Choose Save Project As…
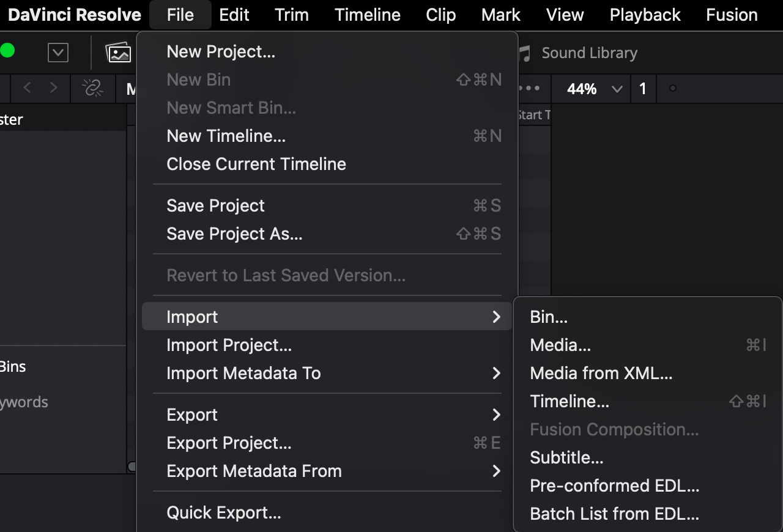The height and width of the screenshot is (532, 783). point(327,234)
